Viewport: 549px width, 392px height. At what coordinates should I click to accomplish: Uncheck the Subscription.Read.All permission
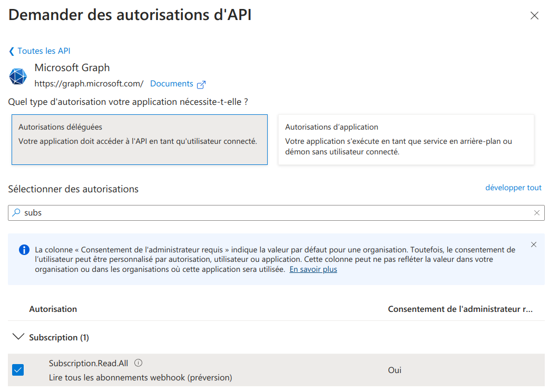pos(18,370)
